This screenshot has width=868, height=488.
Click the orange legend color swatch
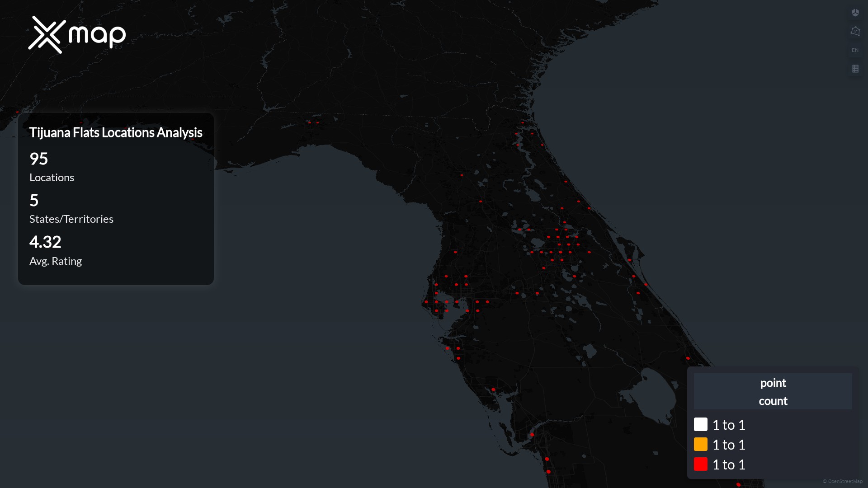700,444
